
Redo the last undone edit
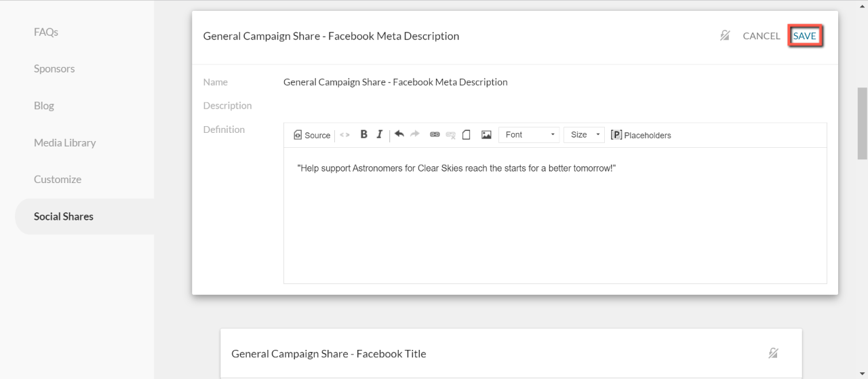click(415, 134)
